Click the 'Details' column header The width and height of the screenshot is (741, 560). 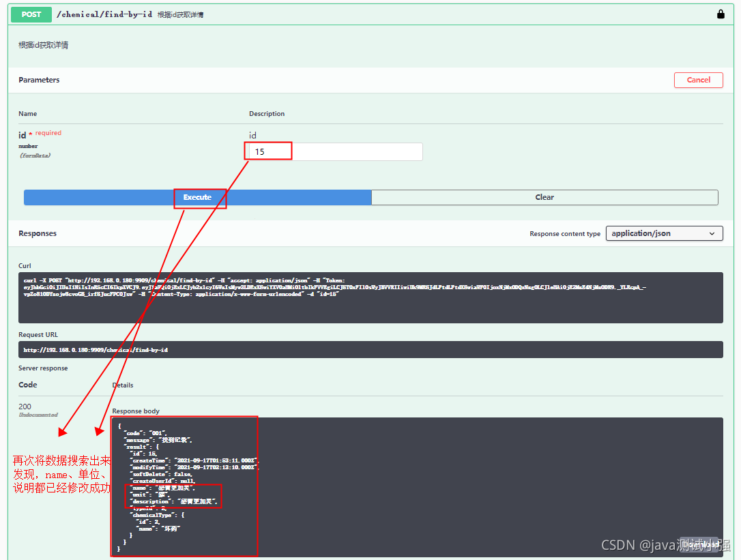[x=123, y=385]
